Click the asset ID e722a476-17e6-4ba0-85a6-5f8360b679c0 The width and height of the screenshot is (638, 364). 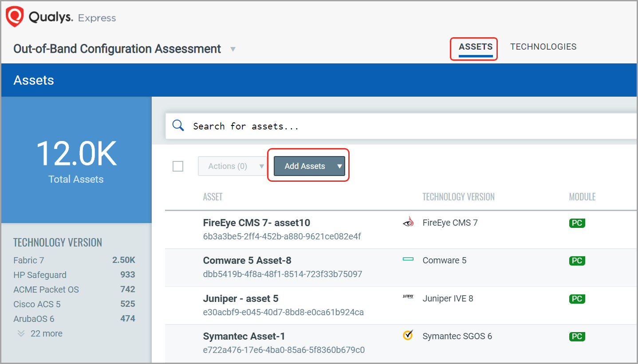point(284,350)
